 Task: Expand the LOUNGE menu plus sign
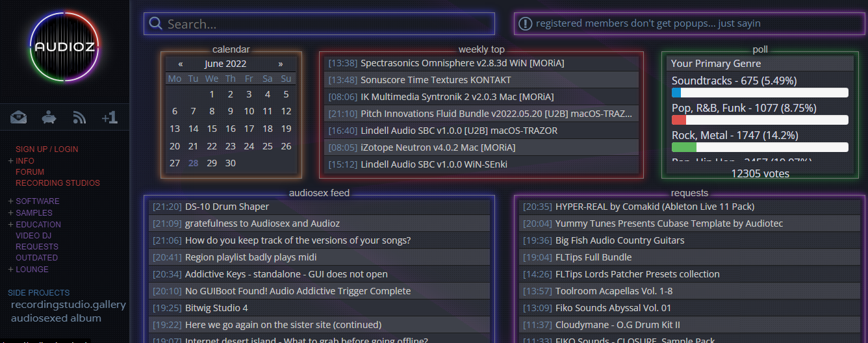pyautogui.click(x=10, y=269)
